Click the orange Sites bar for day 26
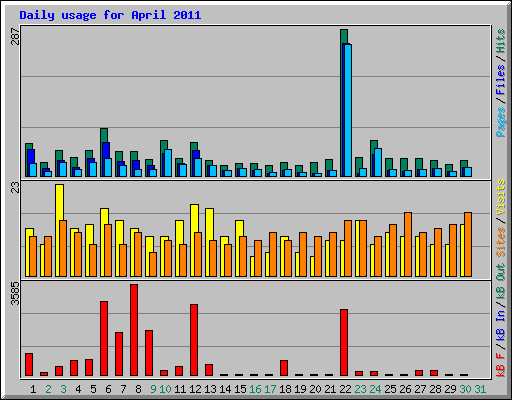512x400 pixels. coord(408,244)
